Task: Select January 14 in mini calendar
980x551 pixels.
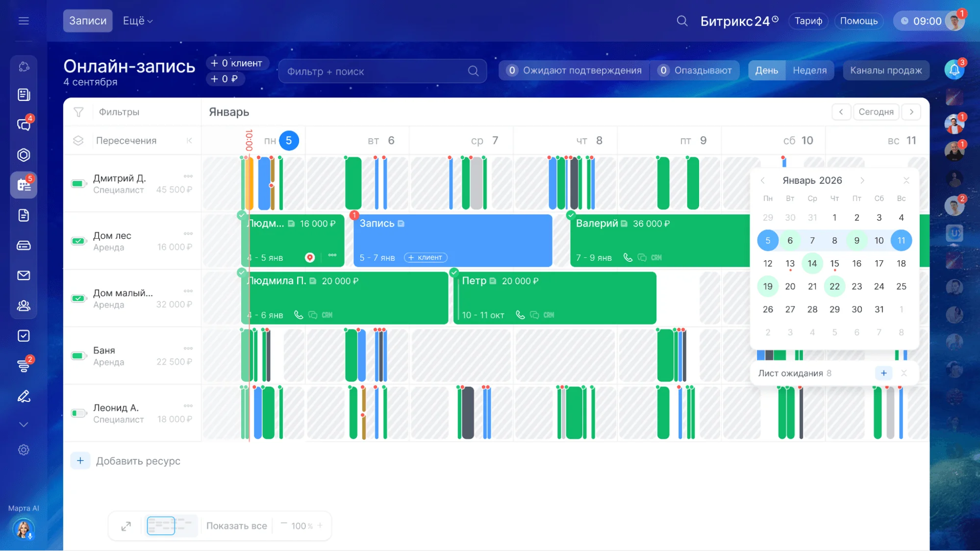Action: (812, 264)
